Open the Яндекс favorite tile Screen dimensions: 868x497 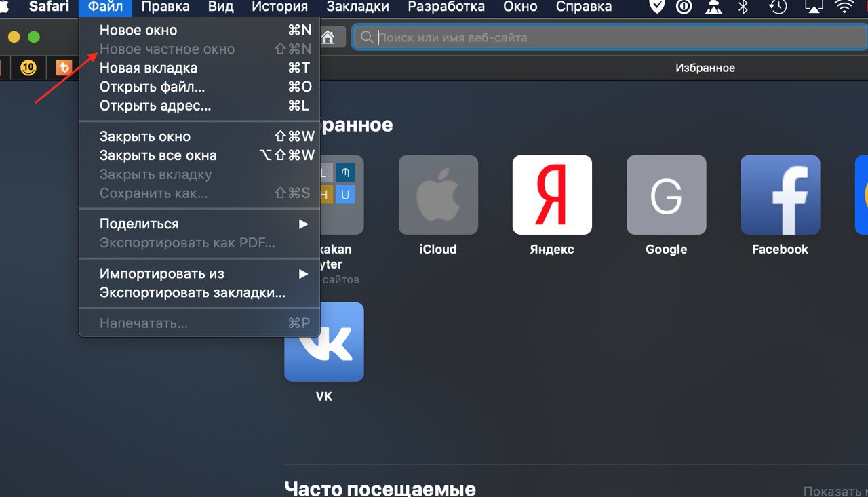552,195
